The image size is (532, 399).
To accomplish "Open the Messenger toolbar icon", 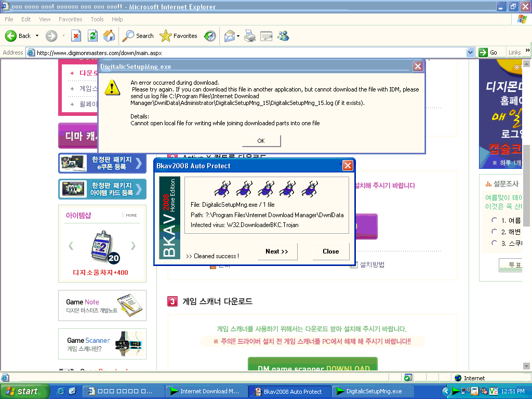I will pyautogui.click(x=283, y=36).
